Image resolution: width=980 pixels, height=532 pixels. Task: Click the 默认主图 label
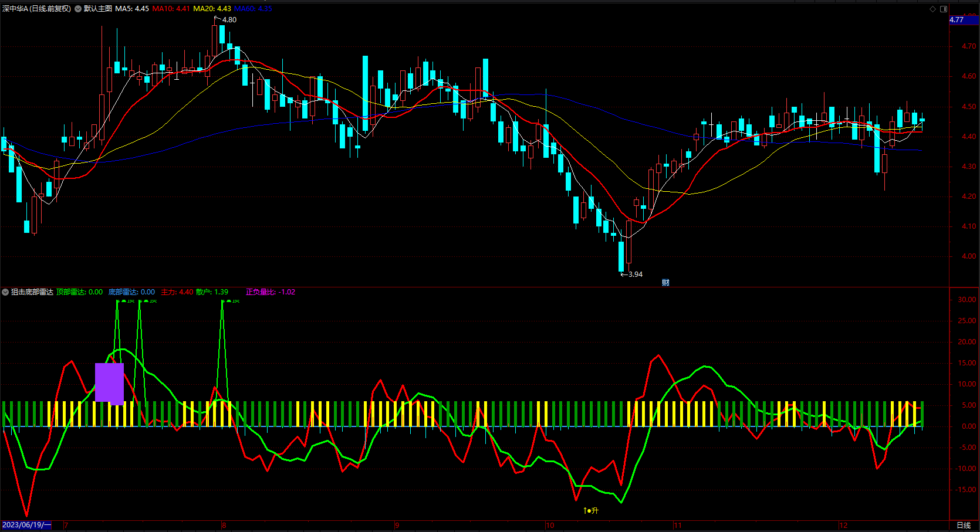(x=98, y=9)
